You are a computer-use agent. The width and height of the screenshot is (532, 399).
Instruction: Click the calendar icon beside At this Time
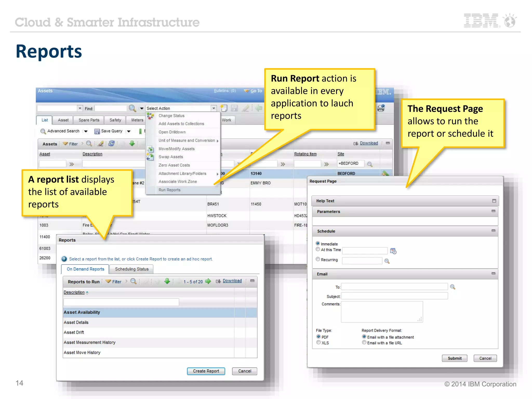(x=393, y=251)
